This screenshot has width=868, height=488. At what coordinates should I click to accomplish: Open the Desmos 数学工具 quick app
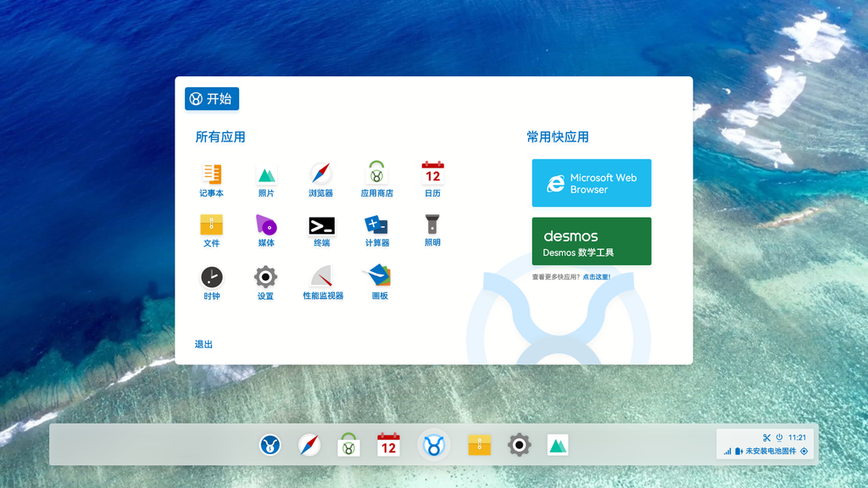pos(591,241)
